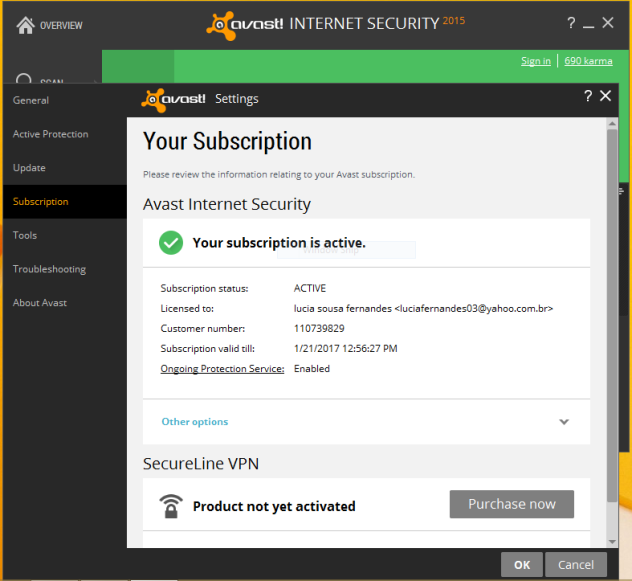This screenshot has width=632, height=581.
Task: Open the General settings tab
Action: 31,100
